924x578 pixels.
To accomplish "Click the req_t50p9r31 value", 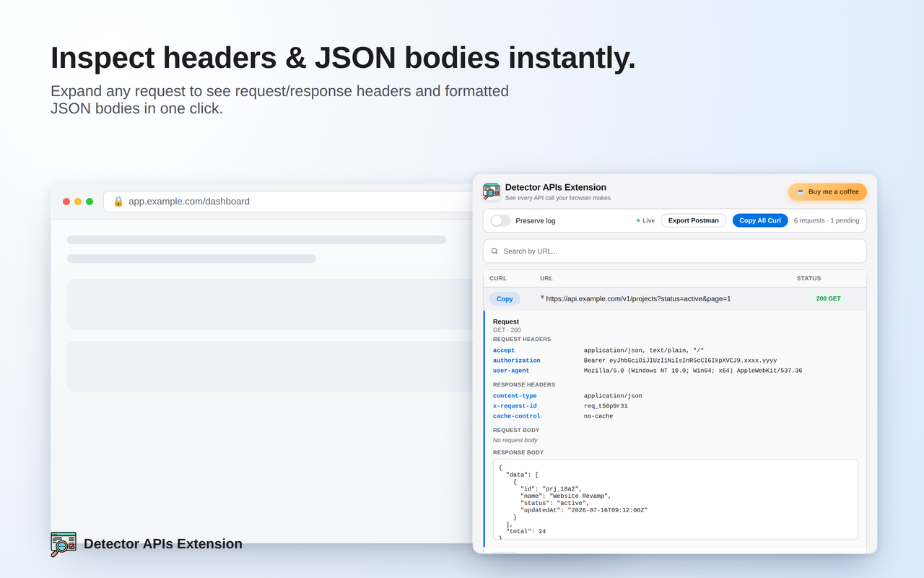I will pos(606,406).
